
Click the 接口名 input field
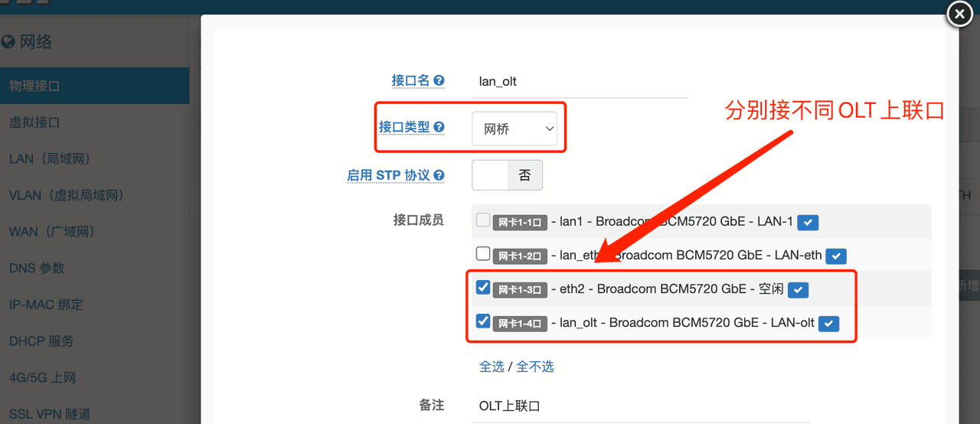pyautogui.click(x=579, y=81)
